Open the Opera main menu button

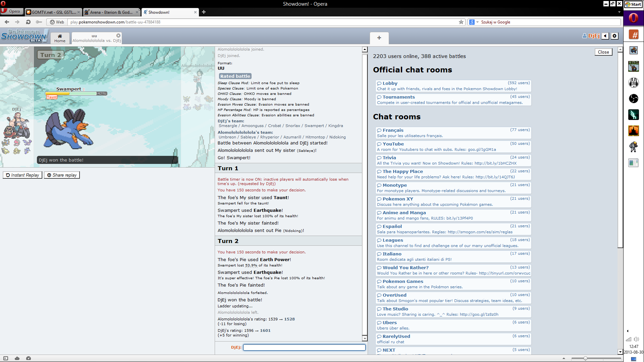coord(11,11)
